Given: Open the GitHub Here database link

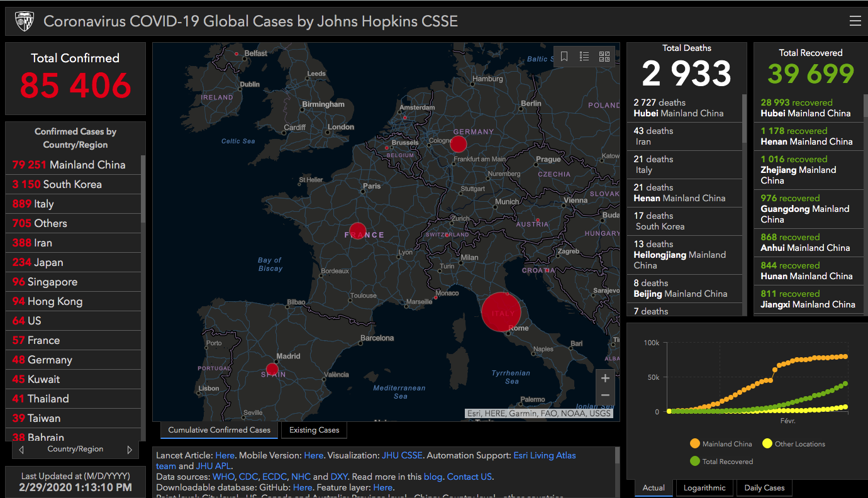Looking at the screenshot, I should point(303,487).
